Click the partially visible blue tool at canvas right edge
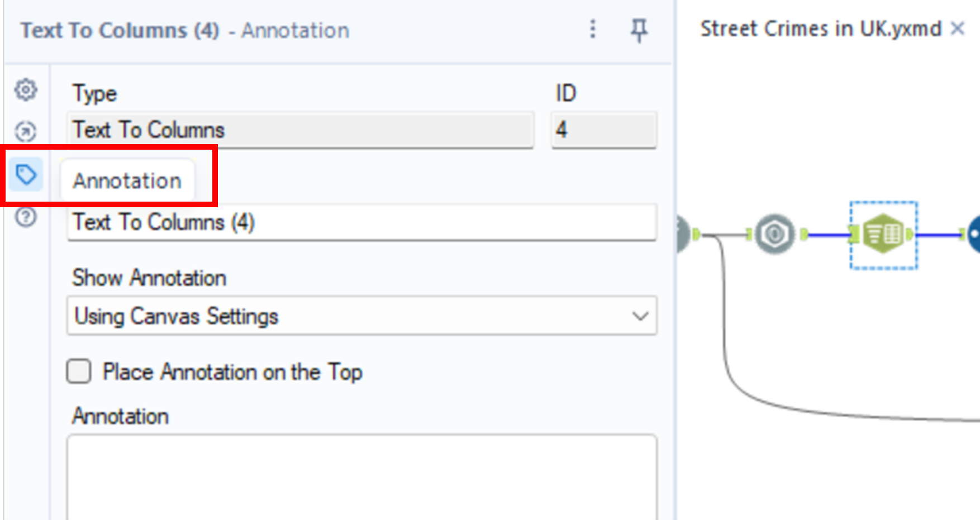Image resolution: width=980 pixels, height=520 pixels. pos(974,235)
